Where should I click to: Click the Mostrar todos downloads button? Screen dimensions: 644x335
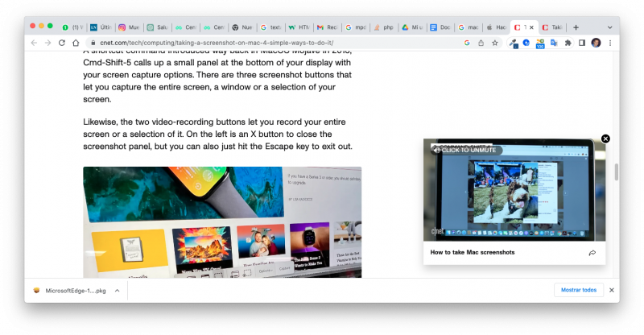(578, 290)
